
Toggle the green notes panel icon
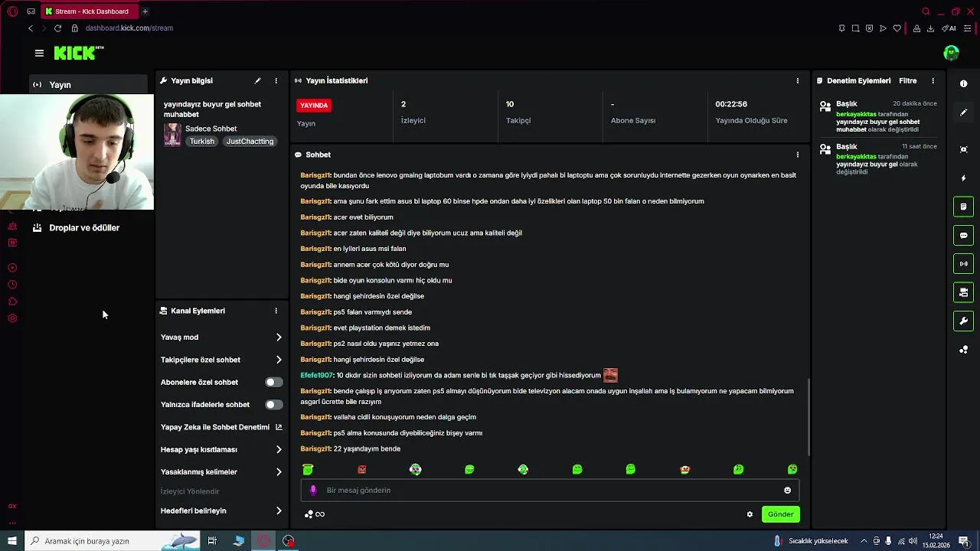tap(963, 207)
